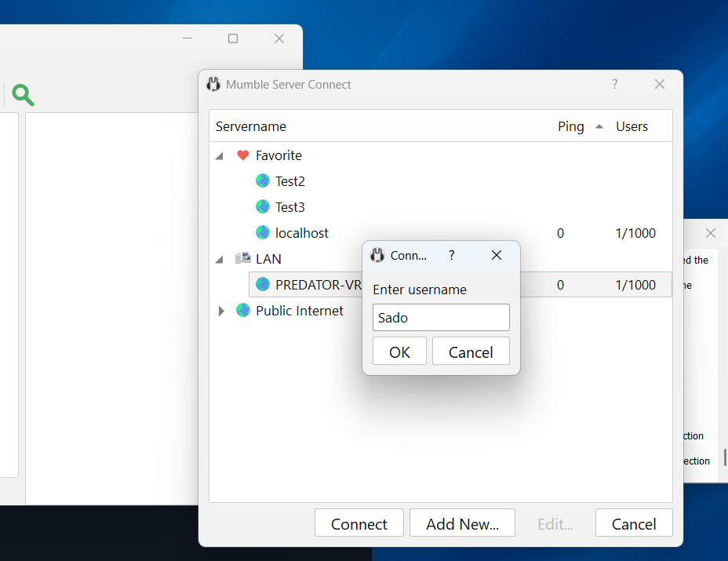728x561 pixels.
Task: Click the Users column header
Action: tap(632, 126)
